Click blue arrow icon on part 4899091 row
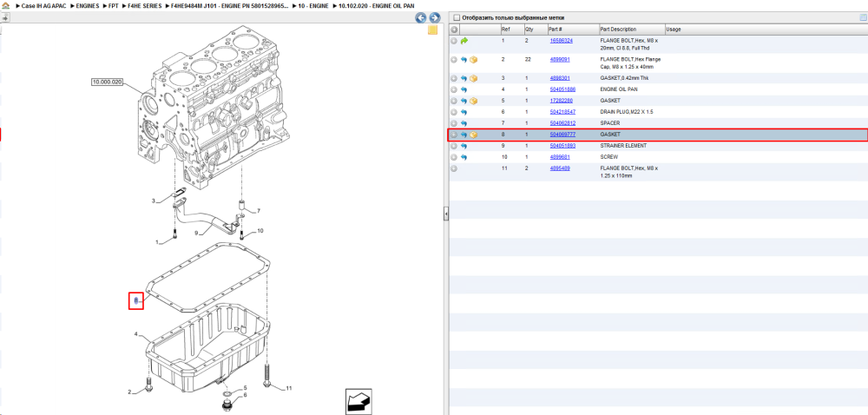Screen dimensions: 868x415 pos(464,59)
